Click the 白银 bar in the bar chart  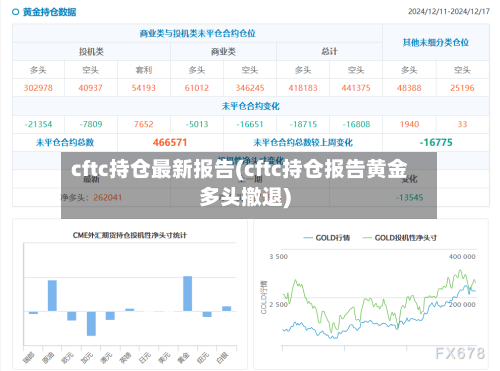227,309
